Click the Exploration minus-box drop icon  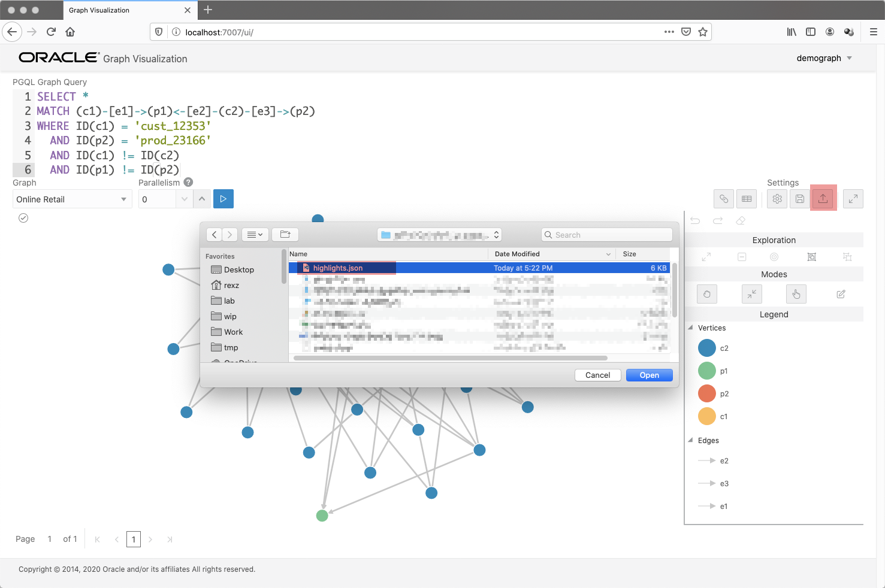742,257
